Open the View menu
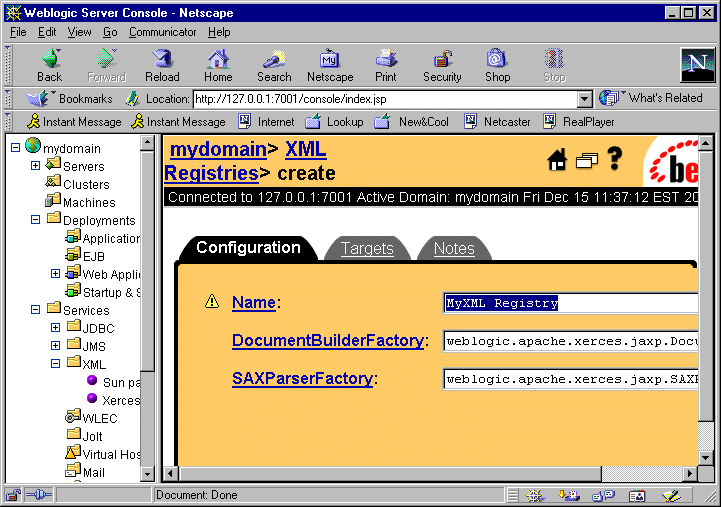The image size is (721, 507). pos(79,32)
